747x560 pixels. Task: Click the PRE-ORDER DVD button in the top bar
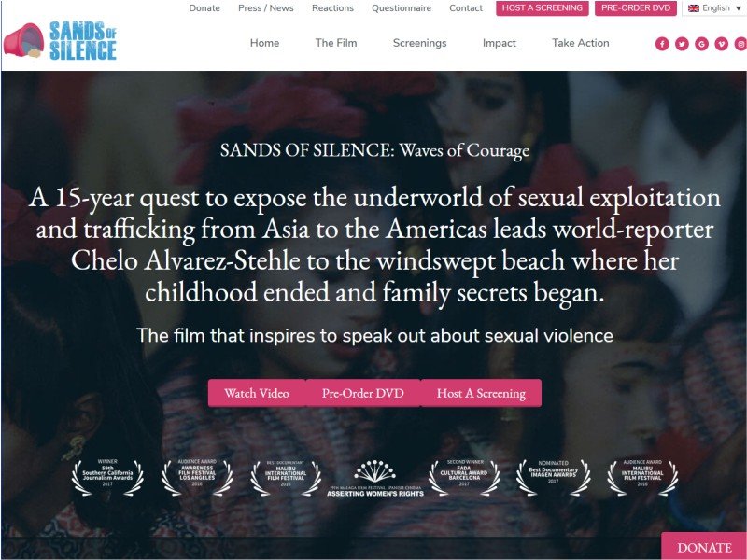[x=636, y=8]
